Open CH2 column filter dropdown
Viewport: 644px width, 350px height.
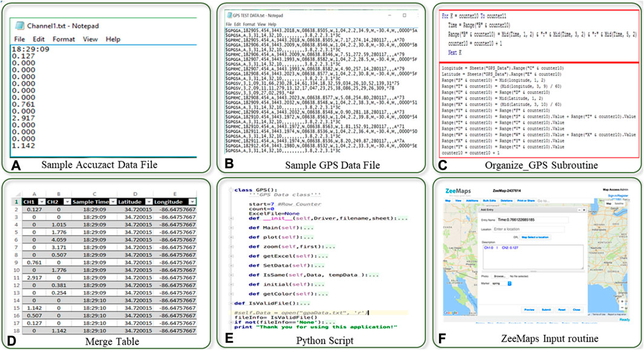pyautogui.click(x=67, y=202)
